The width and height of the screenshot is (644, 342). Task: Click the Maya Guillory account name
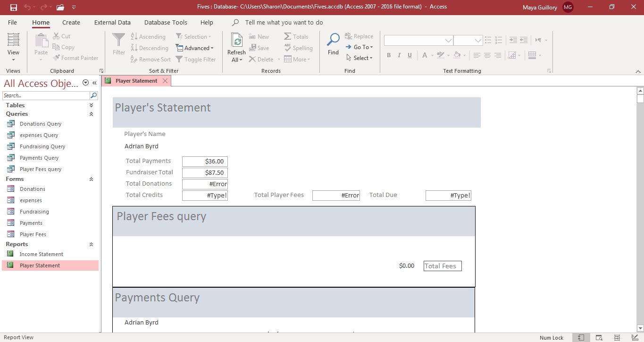coord(540,7)
